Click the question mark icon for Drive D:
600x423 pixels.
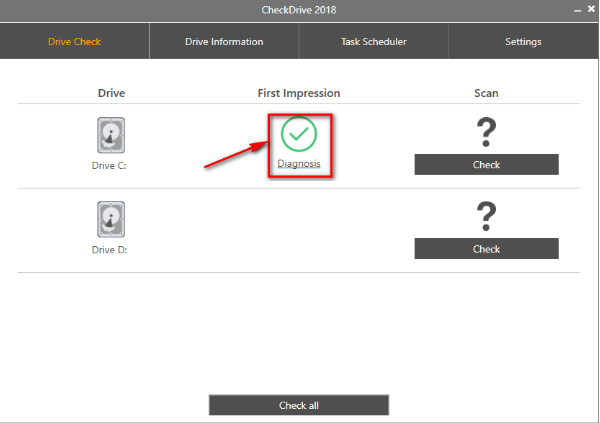[x=486, y=217]
